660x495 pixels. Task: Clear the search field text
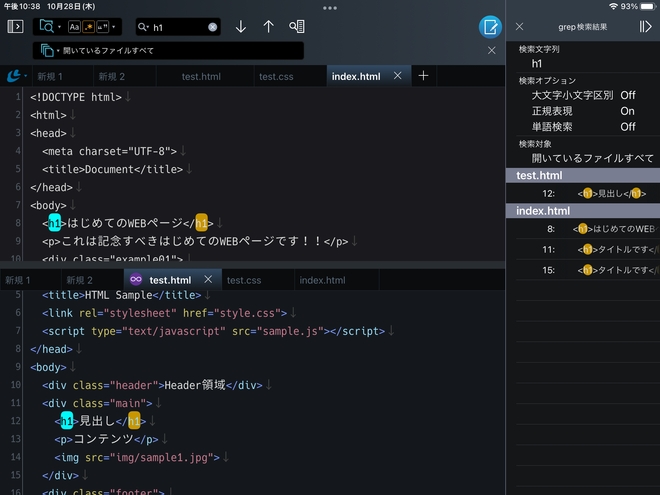click(213, 27)
